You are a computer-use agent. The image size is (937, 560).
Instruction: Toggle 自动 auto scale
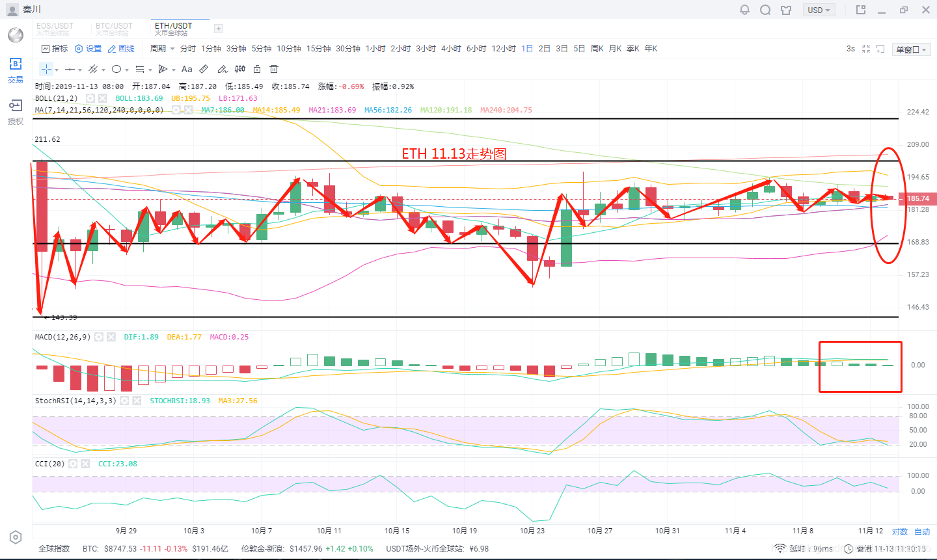pyautogui.click(x=922, y=532)
